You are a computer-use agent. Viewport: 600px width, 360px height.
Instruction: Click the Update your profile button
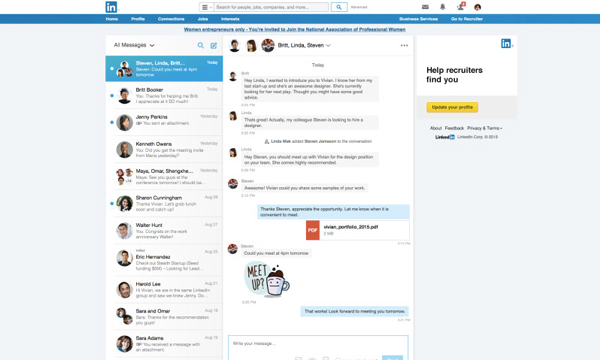tap(452, 107)
